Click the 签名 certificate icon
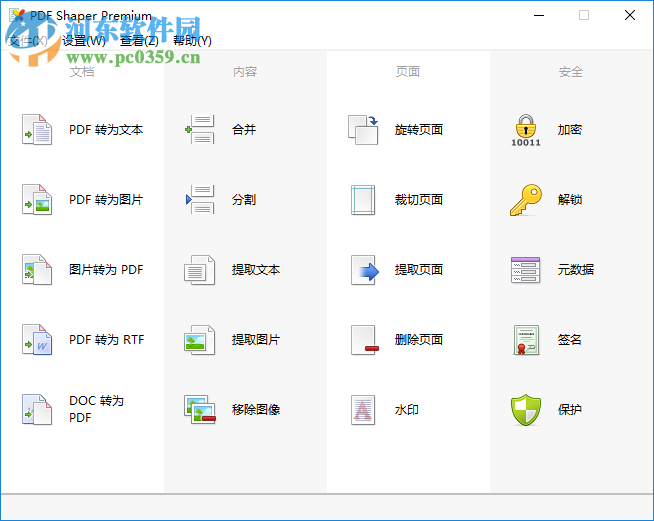 coord(526,340)
